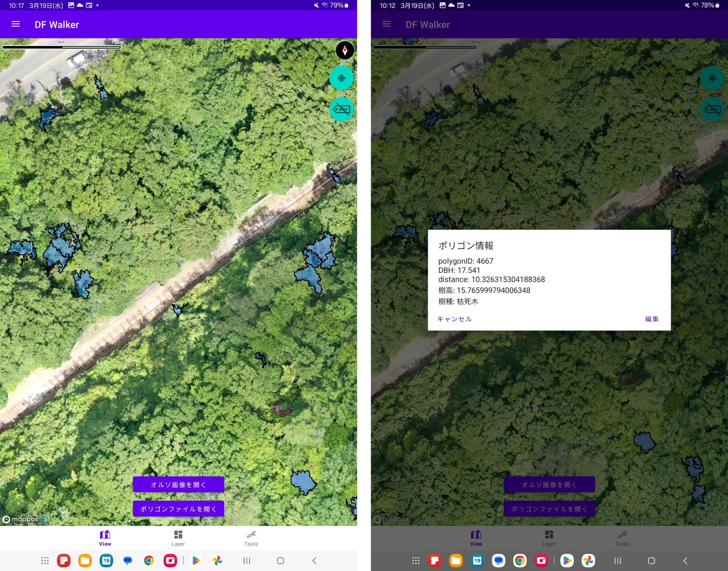Launch the red notes app, 10:17 taskbar

(64, 560)
